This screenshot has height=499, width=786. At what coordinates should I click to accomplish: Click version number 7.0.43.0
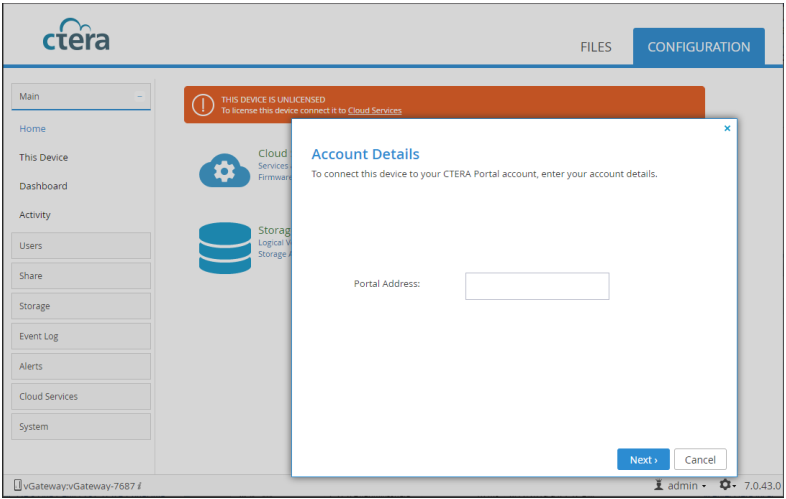pyautogui.click(x=762, y=485)
